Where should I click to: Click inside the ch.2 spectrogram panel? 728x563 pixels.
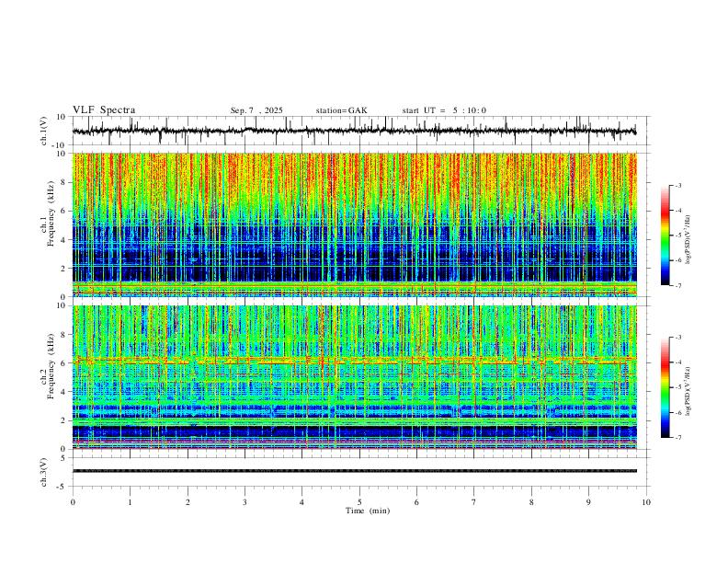pyautogui.click(x=354, y=377)
